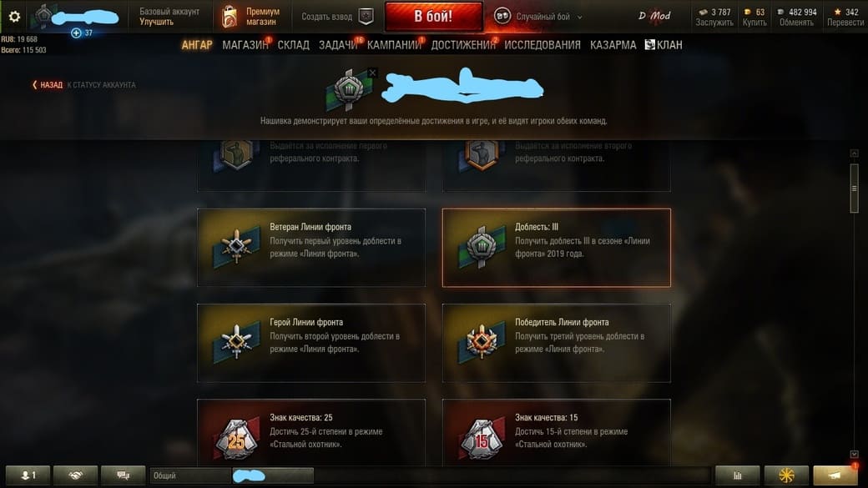Open the contacts list icon in bottom bar

28,475
